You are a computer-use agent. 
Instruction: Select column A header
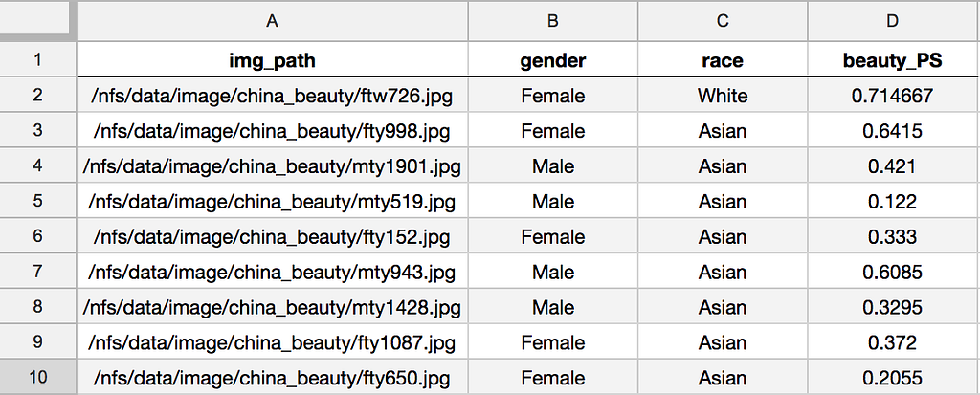272,20
